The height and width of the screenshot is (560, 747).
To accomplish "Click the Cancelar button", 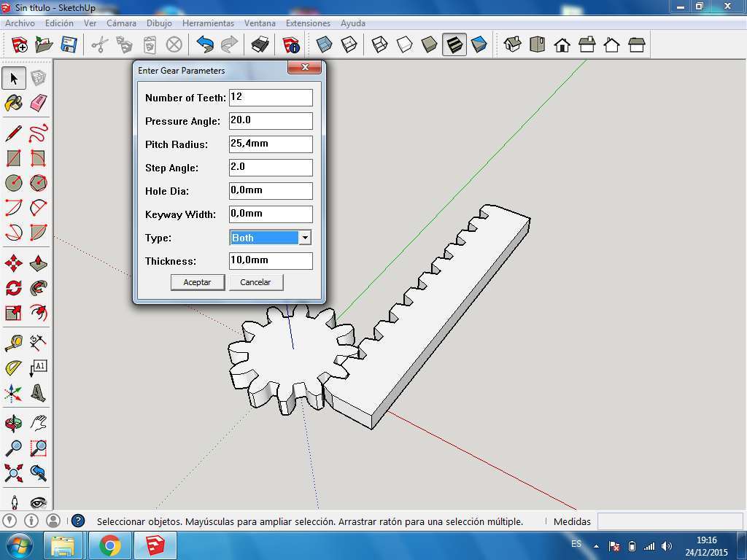I will pyautogui.click(x=255, y=282).
